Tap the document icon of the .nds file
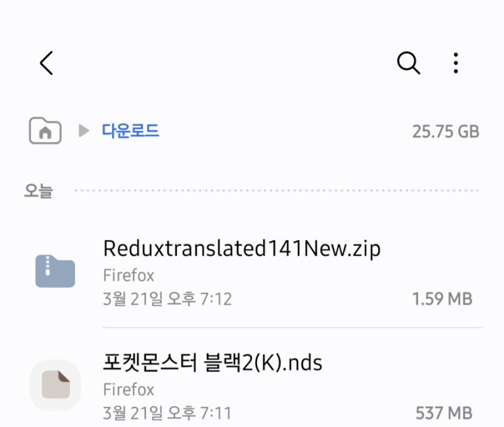The width and height of the screenshot is (504, 427). (55, 385)
